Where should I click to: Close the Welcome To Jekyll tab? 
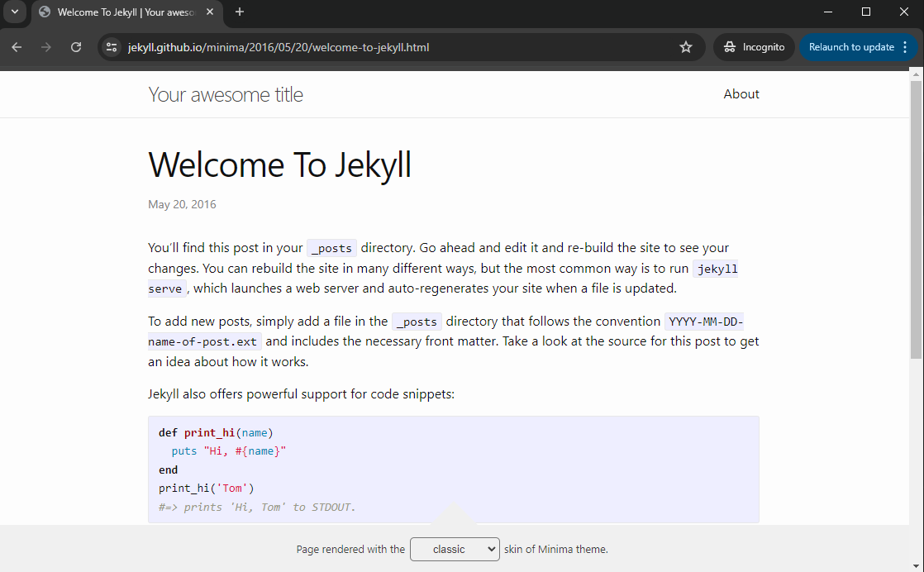212,12
